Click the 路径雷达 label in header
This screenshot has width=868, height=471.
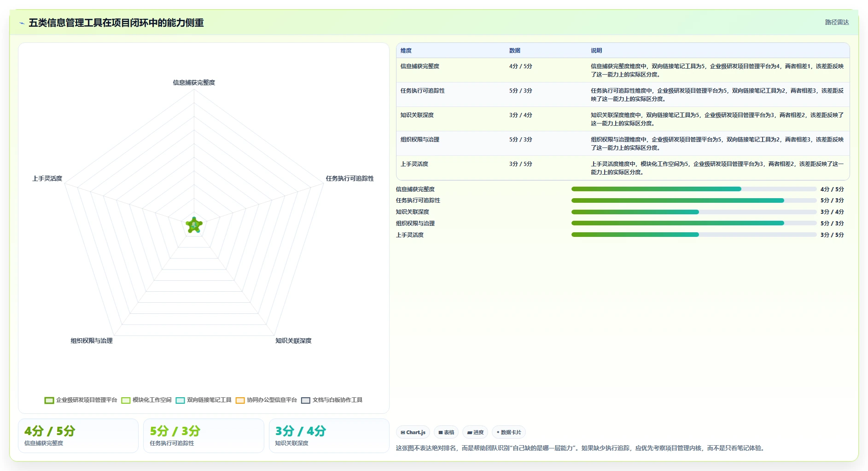[x=837, y=22]
